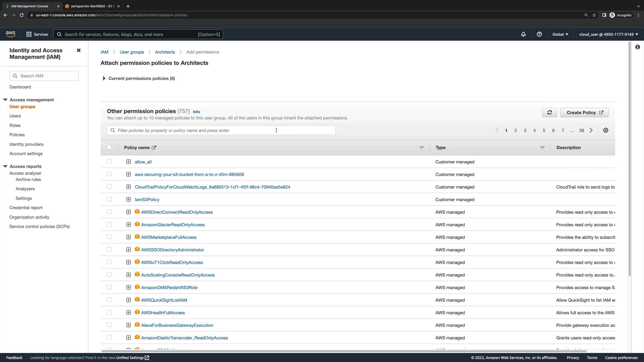Open AWS notifications bell icon
This screenshot has width=644, height=362.
pos(523,34)
